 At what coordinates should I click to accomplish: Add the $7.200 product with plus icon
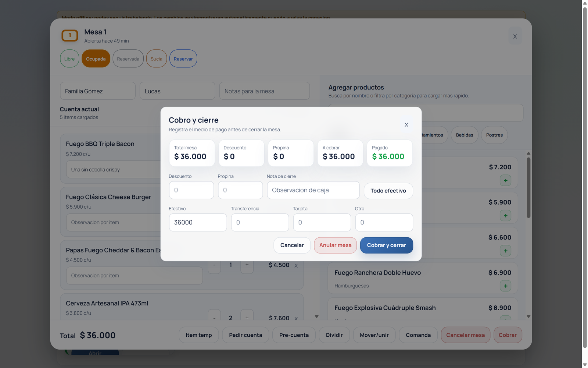click(505, 180)
